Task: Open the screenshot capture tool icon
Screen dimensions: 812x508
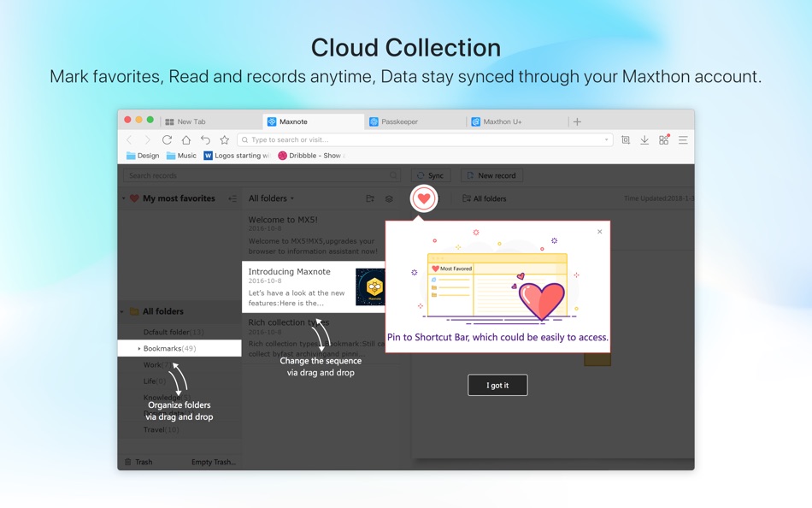Action: [626, 140]
